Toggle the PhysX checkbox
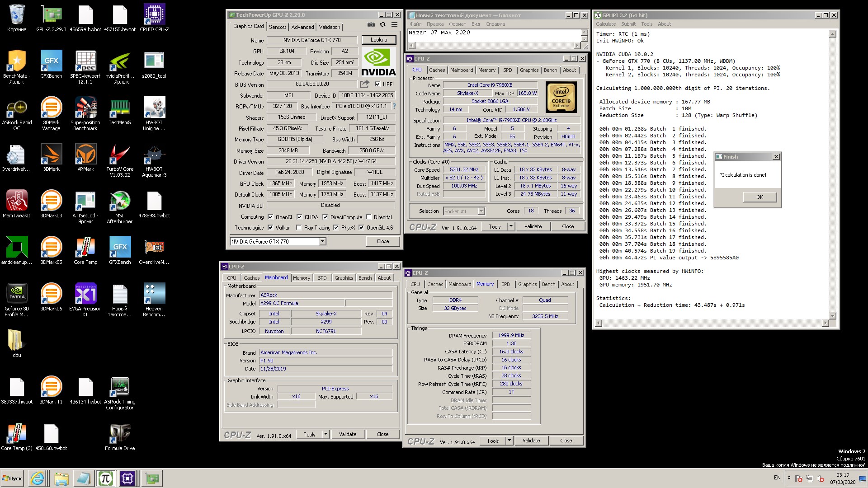 pos(336,227)
